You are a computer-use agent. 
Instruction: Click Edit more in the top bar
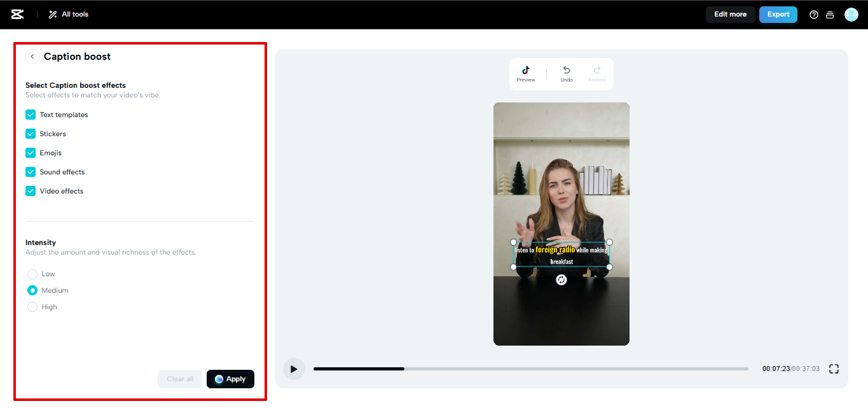point(730,14)
